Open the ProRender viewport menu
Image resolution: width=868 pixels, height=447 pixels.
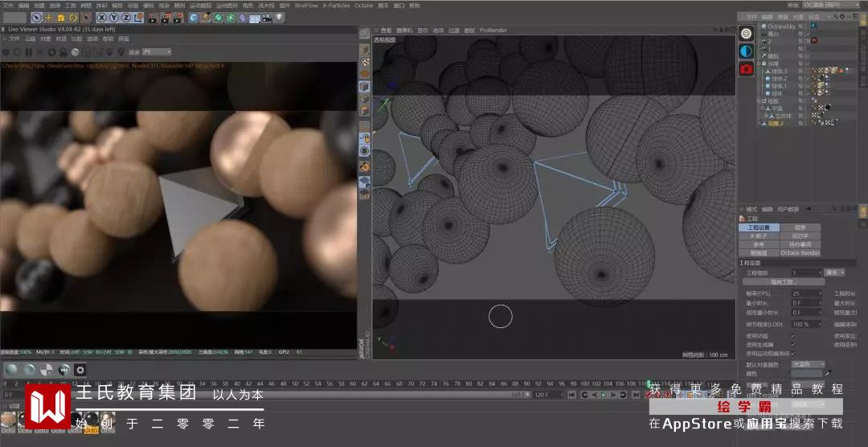[493, 31]
